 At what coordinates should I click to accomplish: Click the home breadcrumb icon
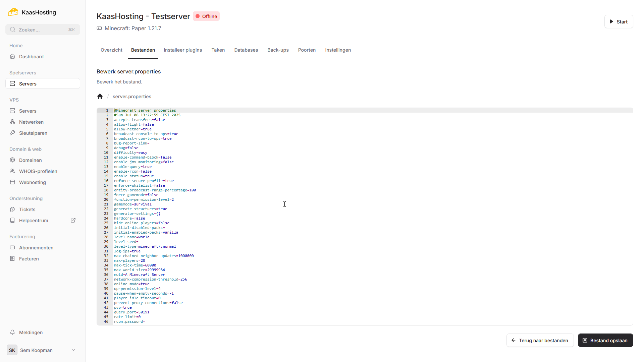(100, 97)
